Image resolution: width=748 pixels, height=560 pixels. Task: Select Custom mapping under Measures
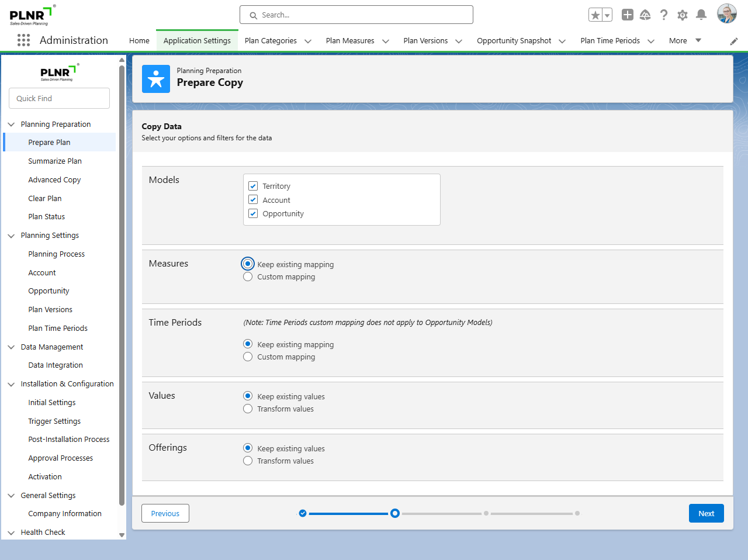click(x=248, y=276)
